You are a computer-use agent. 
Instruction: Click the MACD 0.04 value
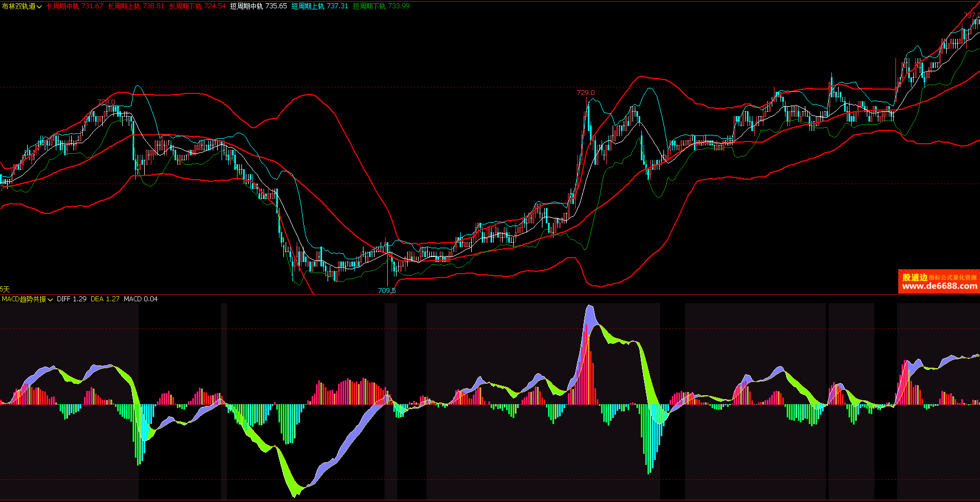141,299
